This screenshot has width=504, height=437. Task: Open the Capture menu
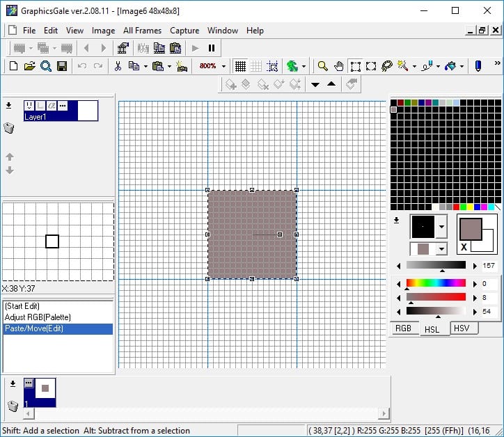(x=184, y=31)
